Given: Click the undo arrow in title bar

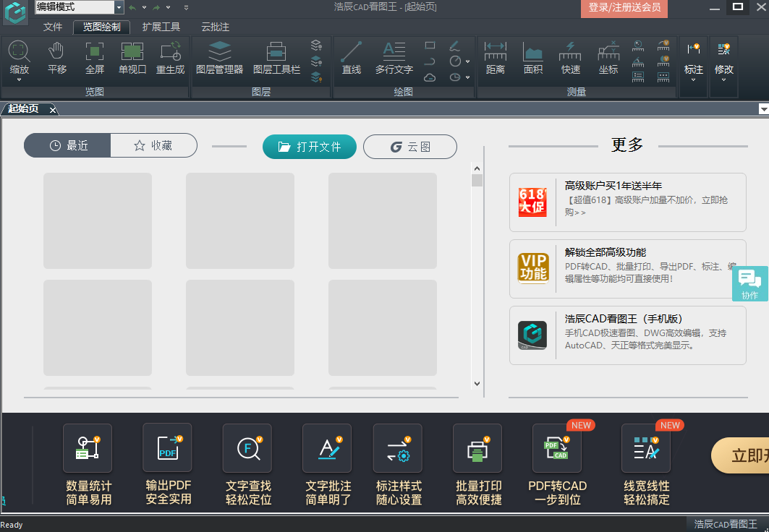Looking at the screenshot, I should tap(132, 7).
